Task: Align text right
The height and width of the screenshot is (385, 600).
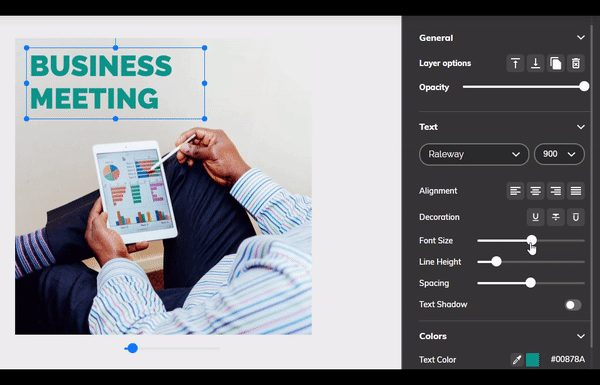Action: [556, 191]
